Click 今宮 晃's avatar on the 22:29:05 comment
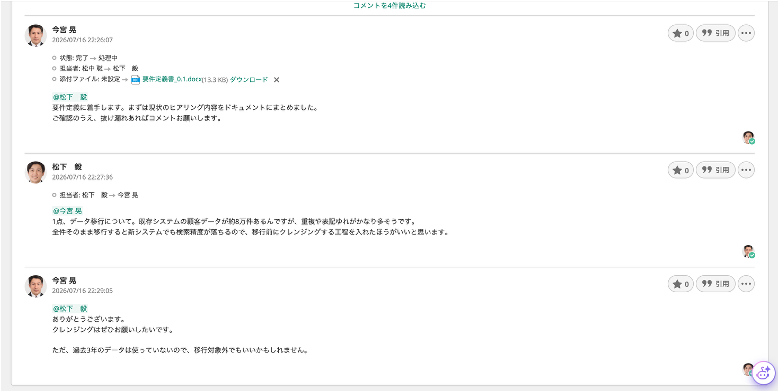The height and width of the screenshot is (392, 778). [36, 286]
